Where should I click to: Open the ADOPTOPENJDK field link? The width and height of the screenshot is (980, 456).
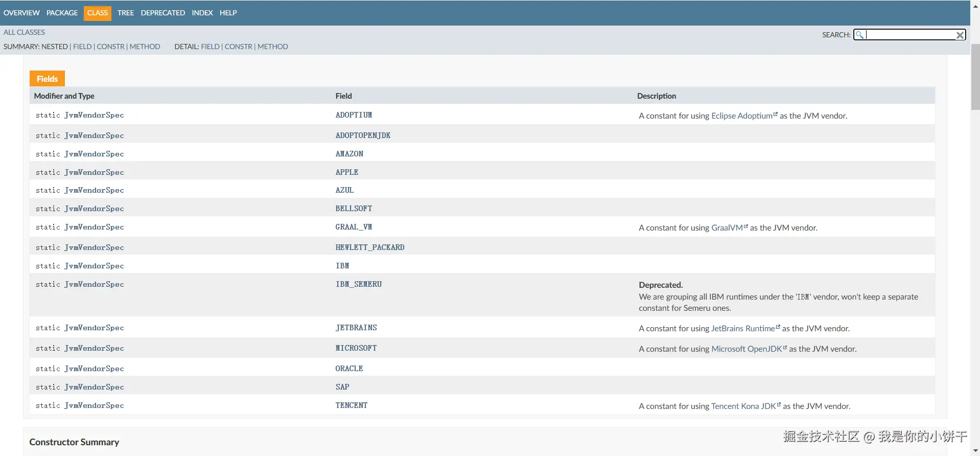(x=363, y=135)
